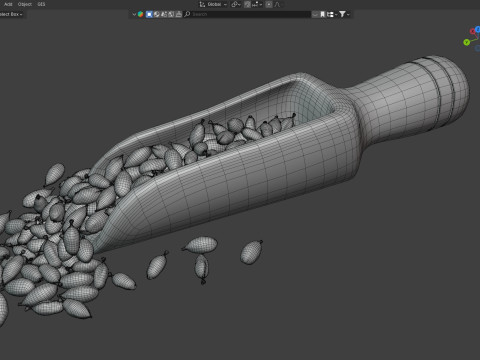Open the funnel filter dropdown

pyautogui.click(x=344, y=14)
